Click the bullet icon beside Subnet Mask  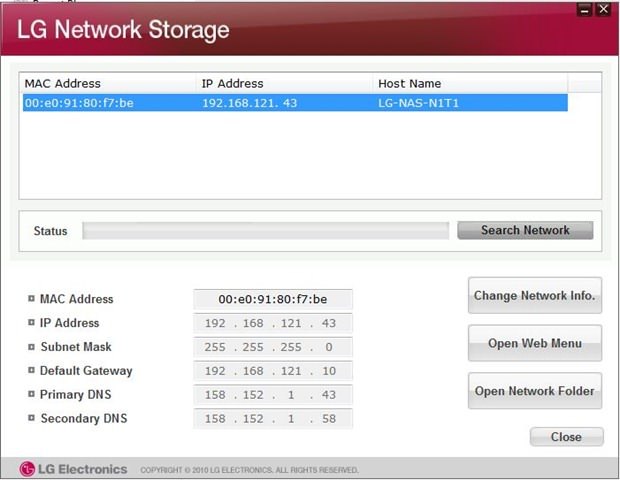31,347
